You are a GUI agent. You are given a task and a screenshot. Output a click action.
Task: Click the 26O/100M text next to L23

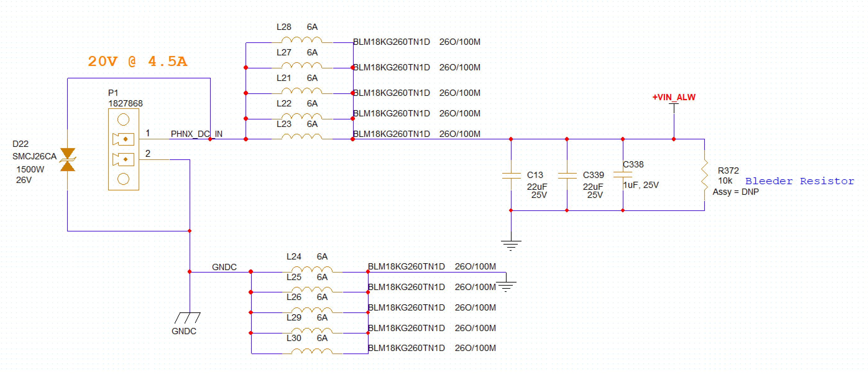[460, 134]
